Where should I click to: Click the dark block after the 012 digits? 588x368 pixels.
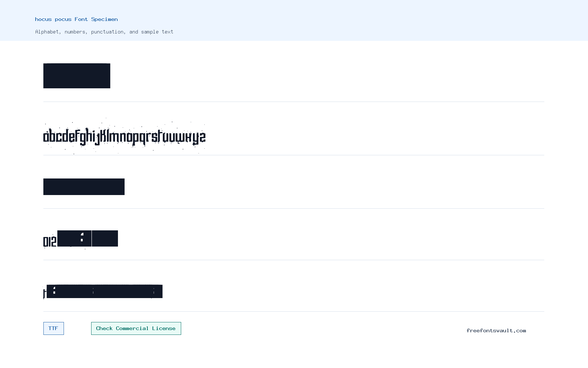pos(74,238)
